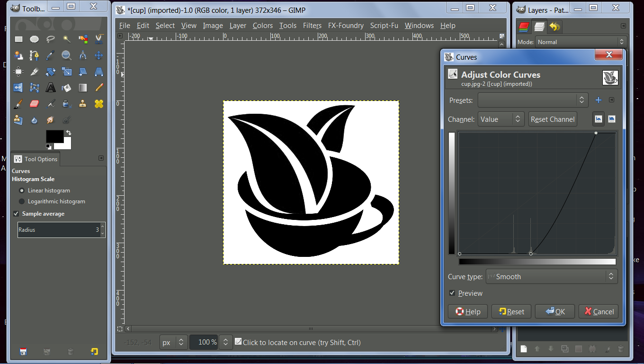Switch Curves to logarithmic histogram view button
Screen dimensions: 644x364
click(612, 119)
